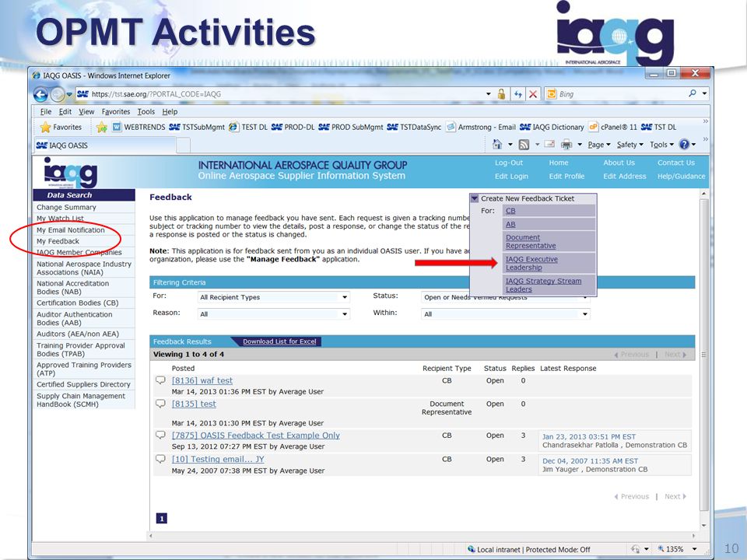Viewport: 747px width, 560px height.
Task: Click the WEBTRENDS favorites bar shortcut
Action: tap(139, 127)
